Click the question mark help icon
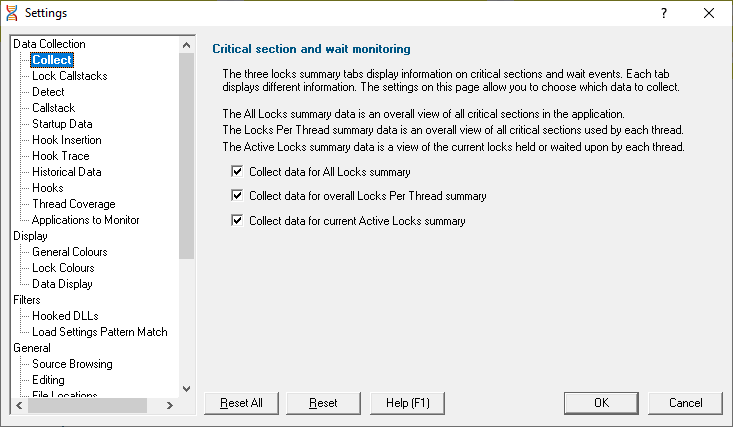 [664, 13]
